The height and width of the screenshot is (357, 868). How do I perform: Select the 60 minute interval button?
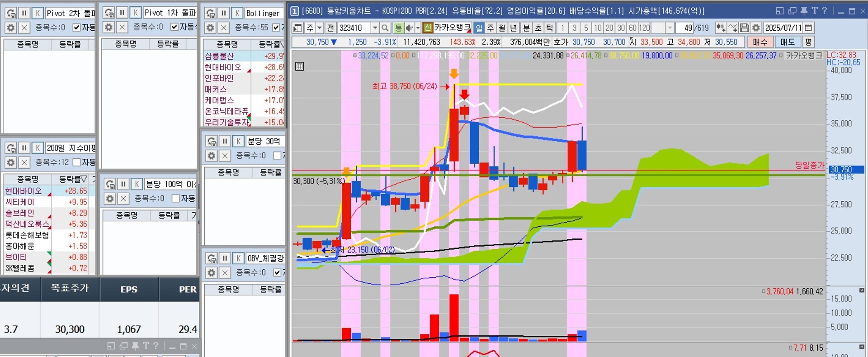pyautogui.click(x=632, y=28)
